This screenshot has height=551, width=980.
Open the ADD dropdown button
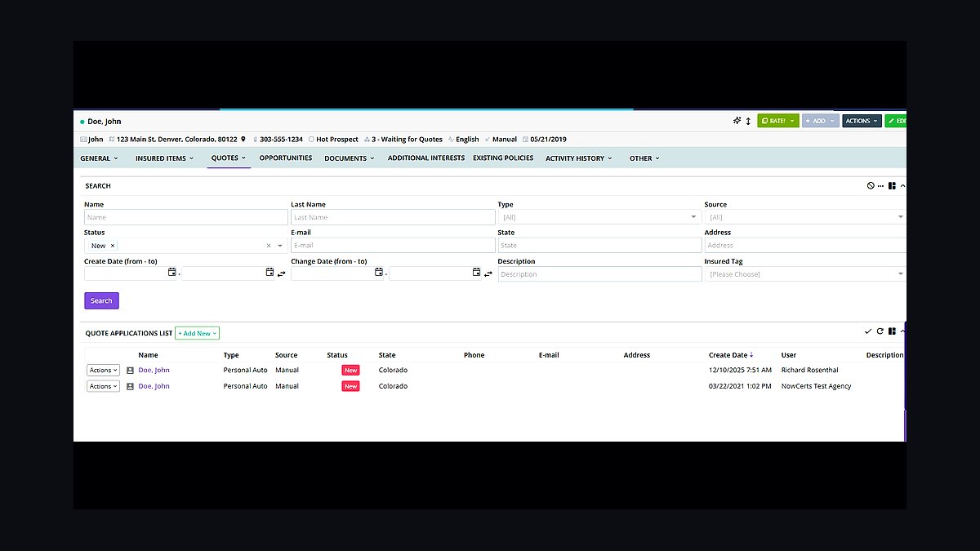pos(821,121)
